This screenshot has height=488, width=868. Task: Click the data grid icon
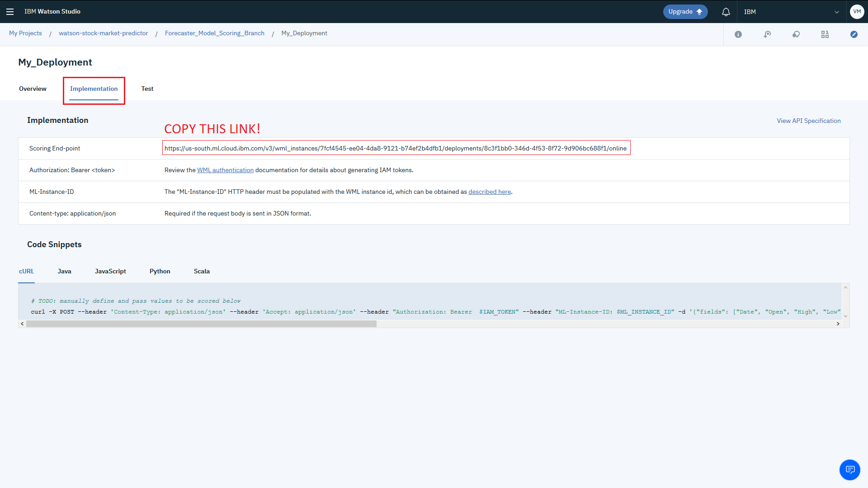pyautogui.click(x=825, y=34)
